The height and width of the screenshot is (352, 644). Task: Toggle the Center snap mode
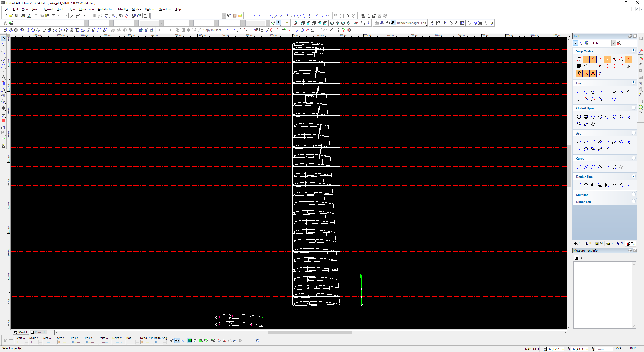607,59
